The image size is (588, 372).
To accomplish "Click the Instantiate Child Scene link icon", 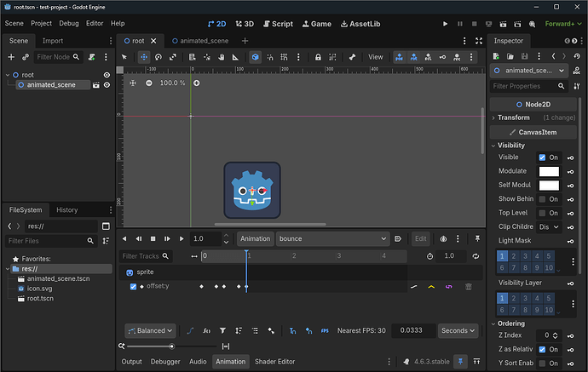I will (26, 57).
